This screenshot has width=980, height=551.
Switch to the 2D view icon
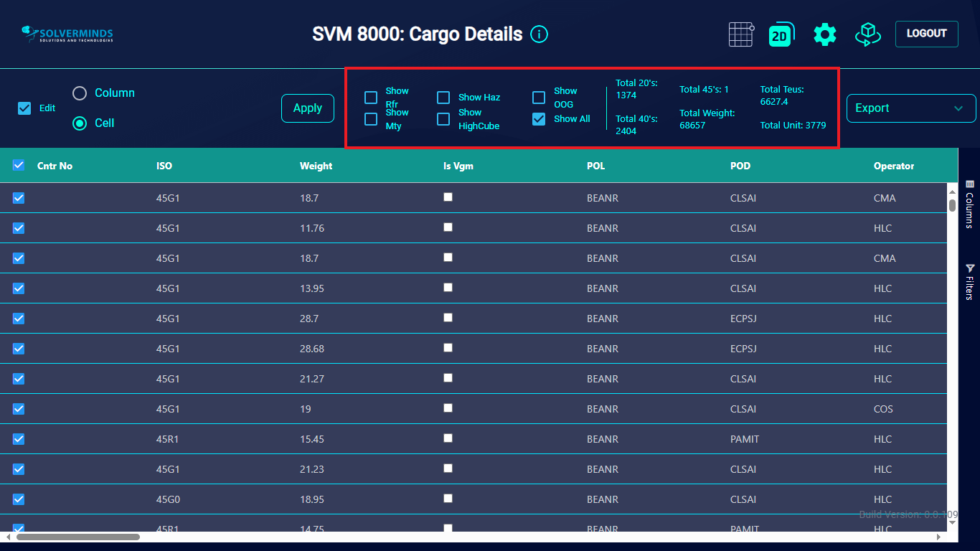781,34
